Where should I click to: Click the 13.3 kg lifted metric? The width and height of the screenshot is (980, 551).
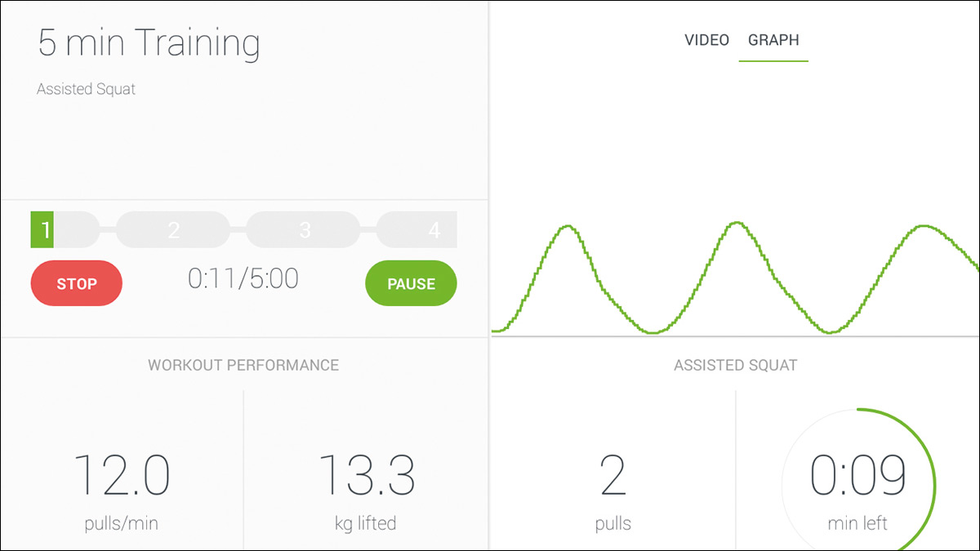click(366, 488)
